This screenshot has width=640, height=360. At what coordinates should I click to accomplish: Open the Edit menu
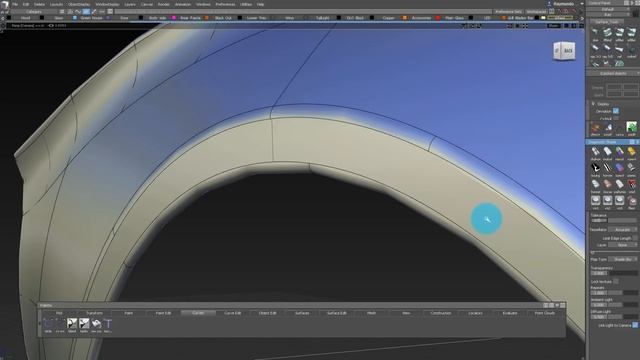tap(26, 4)
